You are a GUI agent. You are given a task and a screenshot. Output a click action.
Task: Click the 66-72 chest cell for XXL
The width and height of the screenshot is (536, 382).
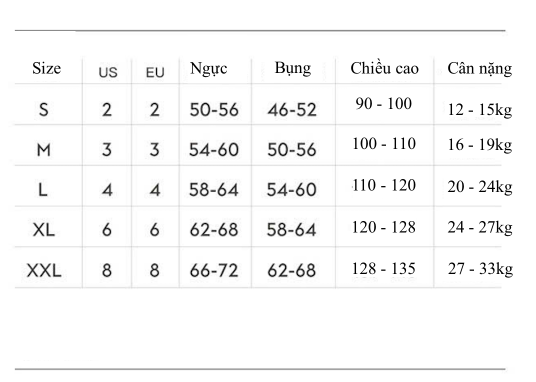[214, 271]
